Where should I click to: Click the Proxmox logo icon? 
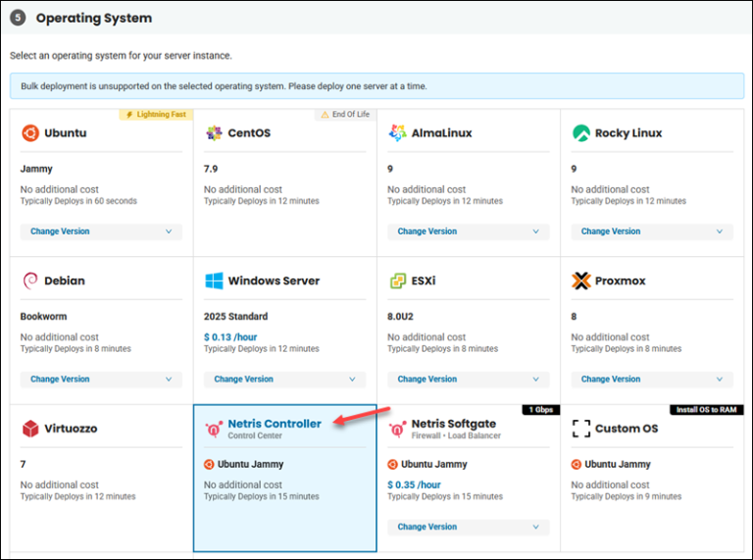coord(581,280)
